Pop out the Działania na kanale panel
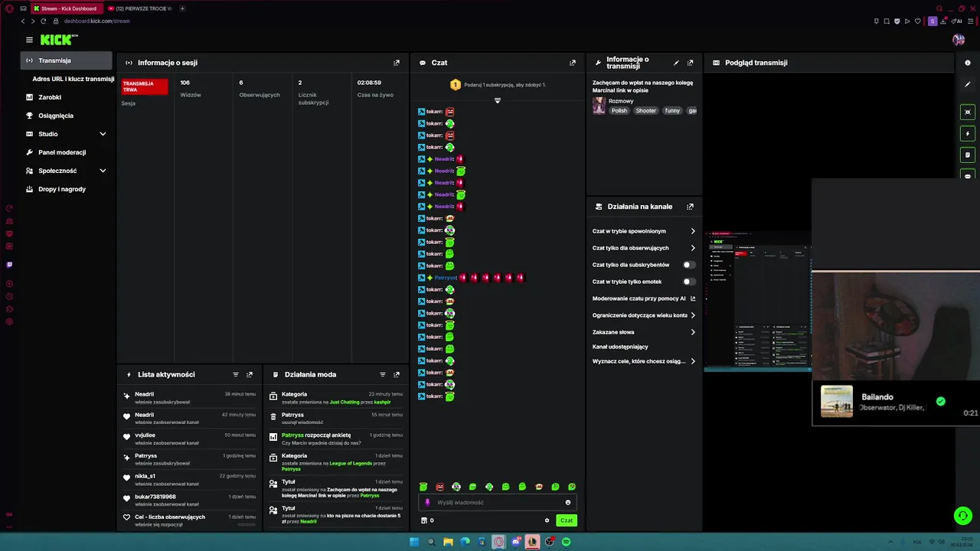Viewport: 980px width, 551px height. pyautogui.click(x=690, y=207)
